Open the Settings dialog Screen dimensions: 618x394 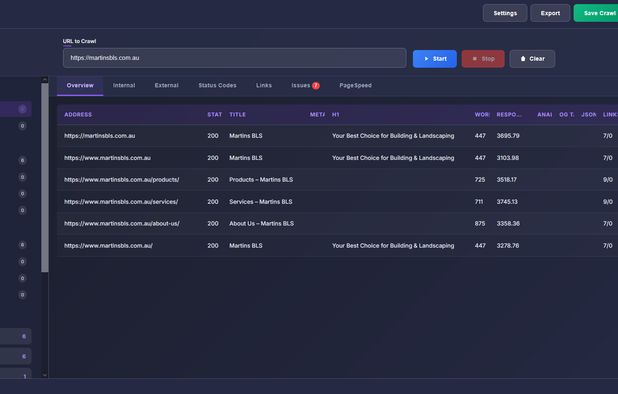click(505, 13)
